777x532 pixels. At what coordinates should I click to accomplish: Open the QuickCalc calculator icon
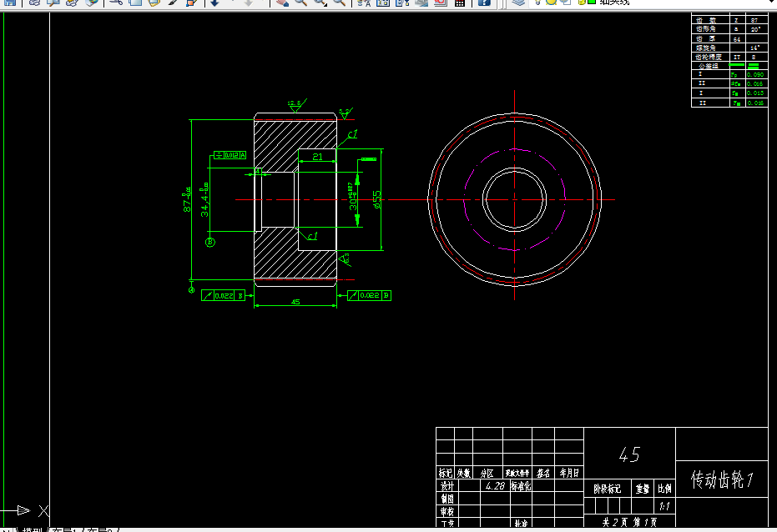460,3
